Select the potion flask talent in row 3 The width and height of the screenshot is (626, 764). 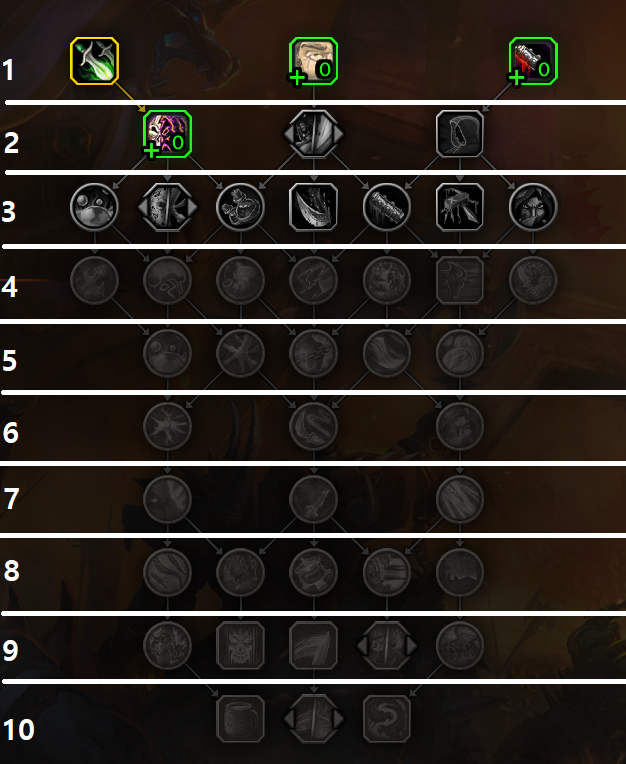pos(241,207)
